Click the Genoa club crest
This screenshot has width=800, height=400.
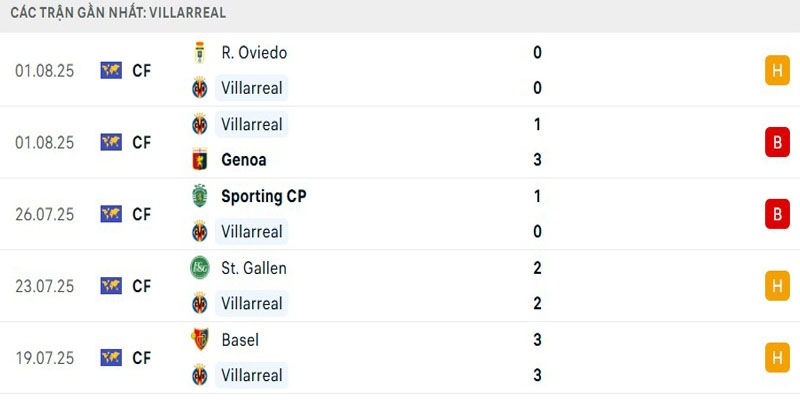click(x=199, y=160)
